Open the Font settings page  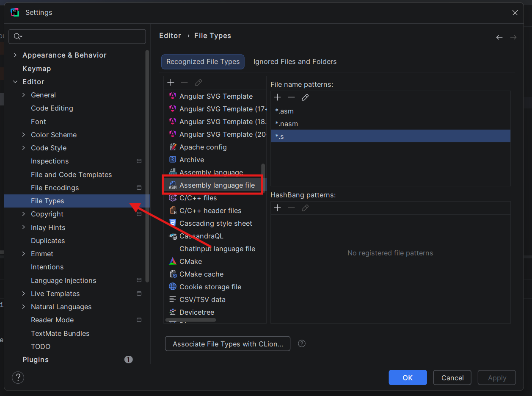coord(39,122)
